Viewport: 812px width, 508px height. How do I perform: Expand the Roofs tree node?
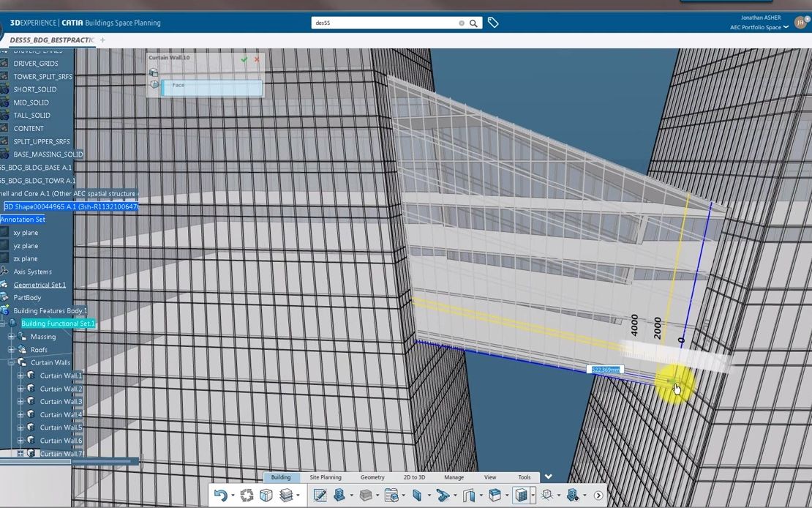coord(11,350)
